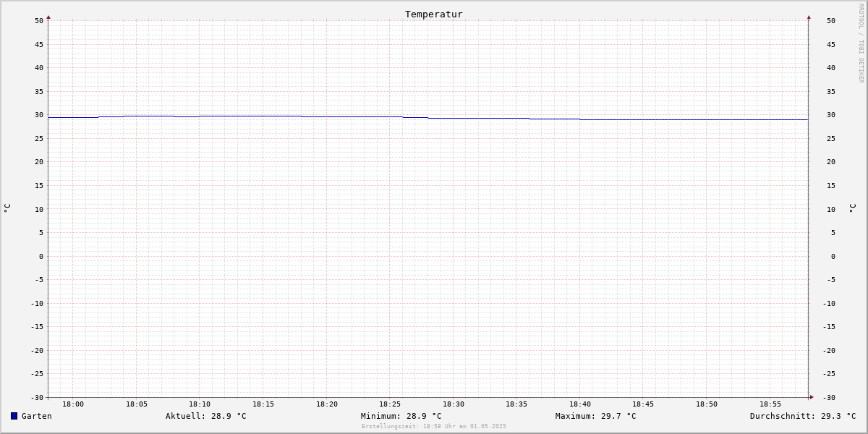Screen dimensions: 868x434
Task: Click the "18:45" time axis label
Action: [x=643, y=404]
